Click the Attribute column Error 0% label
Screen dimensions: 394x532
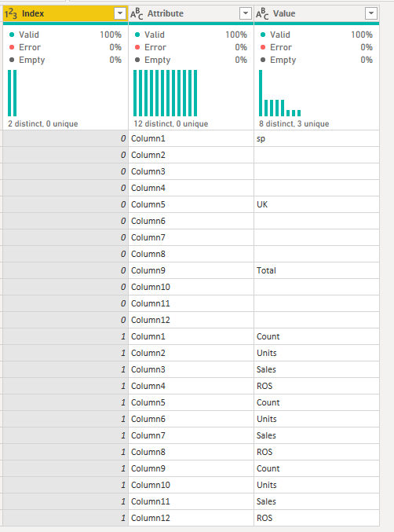pos(191,47)
